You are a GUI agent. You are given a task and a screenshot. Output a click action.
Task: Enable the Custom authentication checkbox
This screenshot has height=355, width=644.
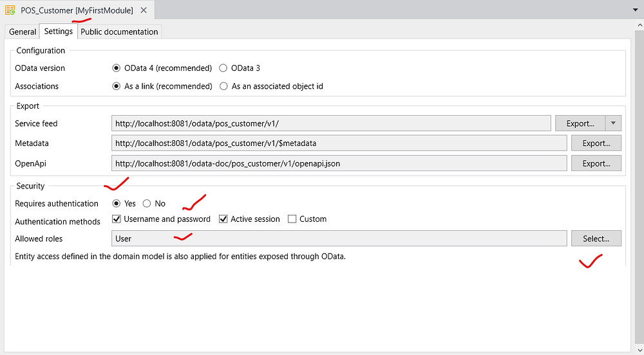click(x=292, y=219)
